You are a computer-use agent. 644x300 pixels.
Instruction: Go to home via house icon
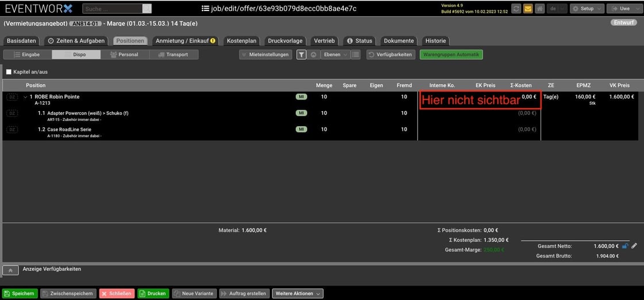pos(539,9)
